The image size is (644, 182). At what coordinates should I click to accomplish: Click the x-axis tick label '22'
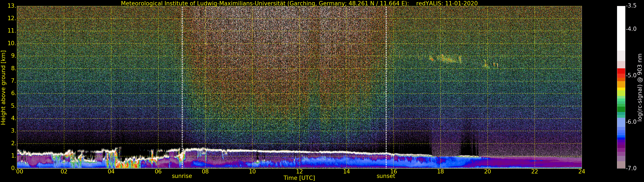(534, 171)
